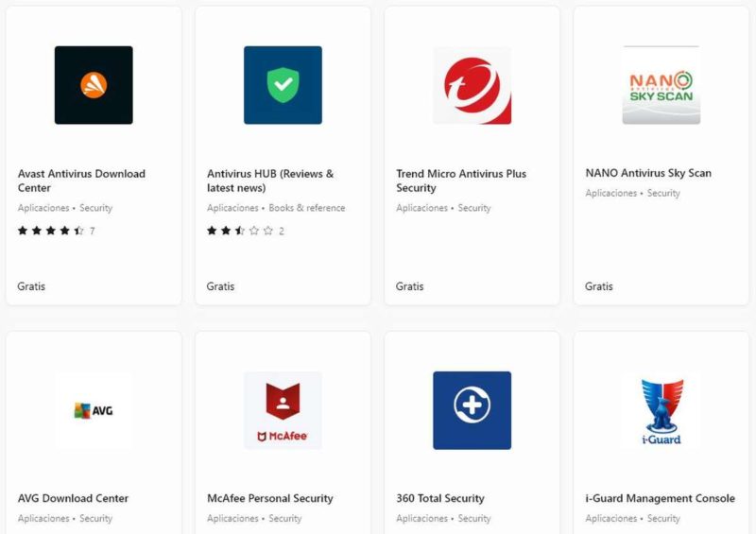Screen dimensions: 756x534
Task: Click the Gratis price on the Avast card
Action: click(x=31, y=286)
